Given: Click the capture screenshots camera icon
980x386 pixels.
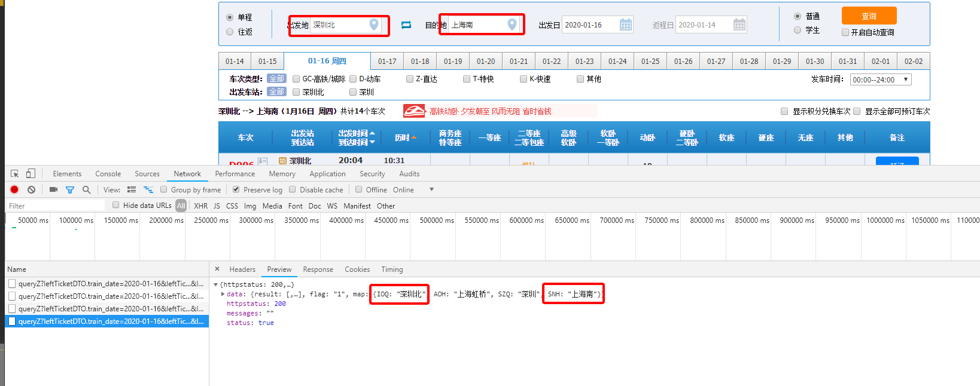Looking at the screenshot, I should (53, 189).
